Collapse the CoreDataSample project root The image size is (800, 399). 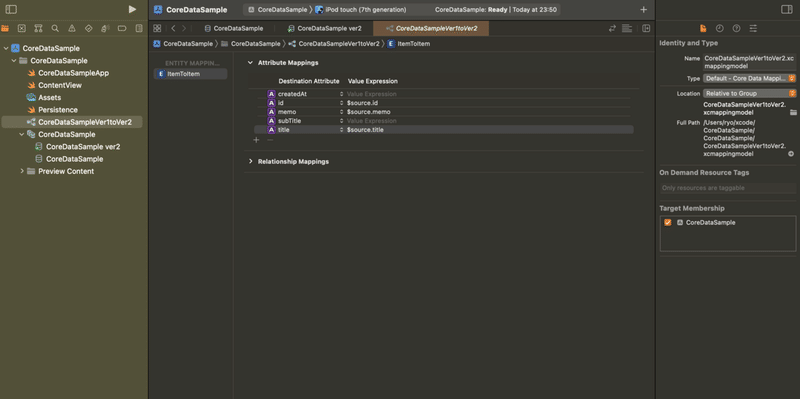[x=6, y=48]
